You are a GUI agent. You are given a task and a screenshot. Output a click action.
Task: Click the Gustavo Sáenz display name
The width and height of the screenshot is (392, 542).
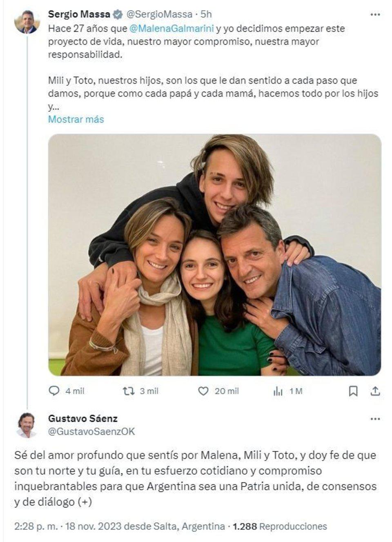pyautogui.click(x=82, y=418)
